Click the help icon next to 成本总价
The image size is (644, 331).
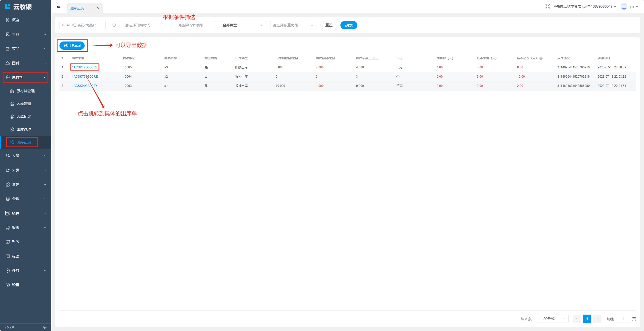[541, 58]
